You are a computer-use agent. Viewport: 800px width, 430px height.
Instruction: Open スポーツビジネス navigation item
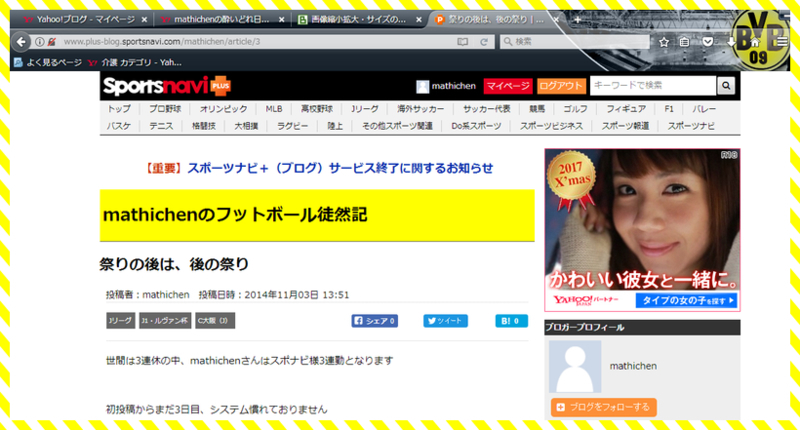pos(551,125)
